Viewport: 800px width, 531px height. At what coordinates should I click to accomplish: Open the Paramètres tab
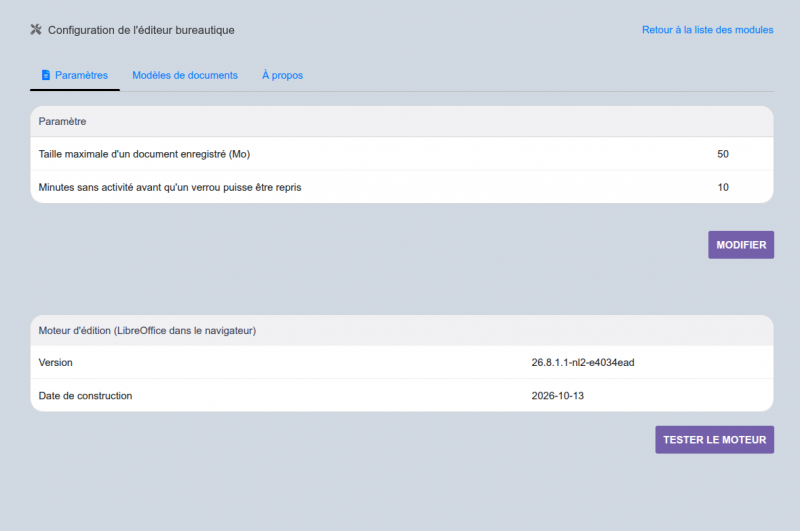click(x=75, y=75)
